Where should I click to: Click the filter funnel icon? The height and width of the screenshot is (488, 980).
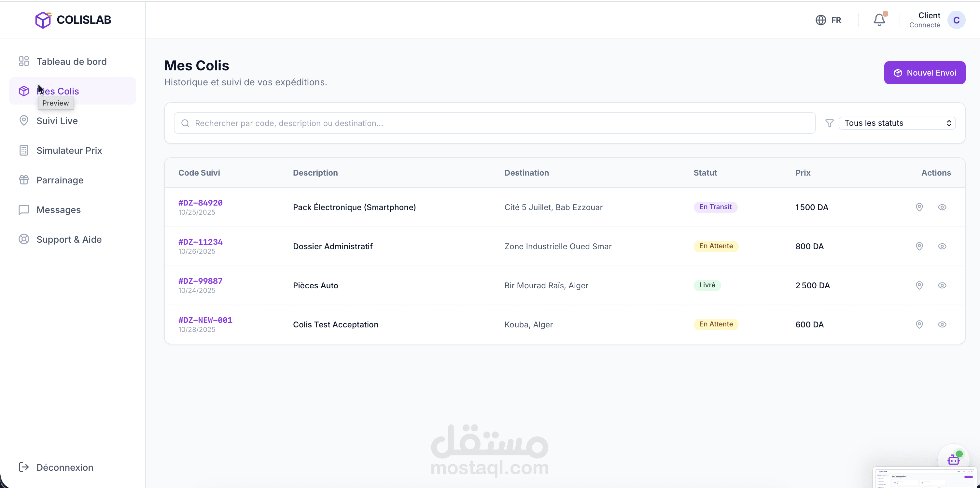coord(829,123)
